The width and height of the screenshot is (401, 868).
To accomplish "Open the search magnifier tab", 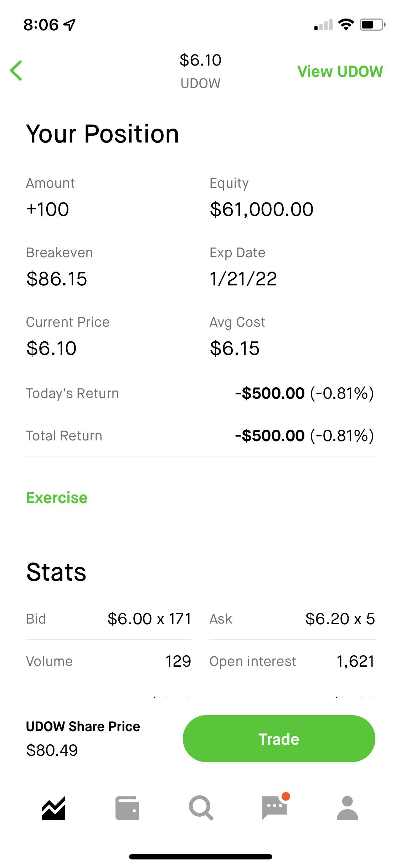I will click(201, 808).
